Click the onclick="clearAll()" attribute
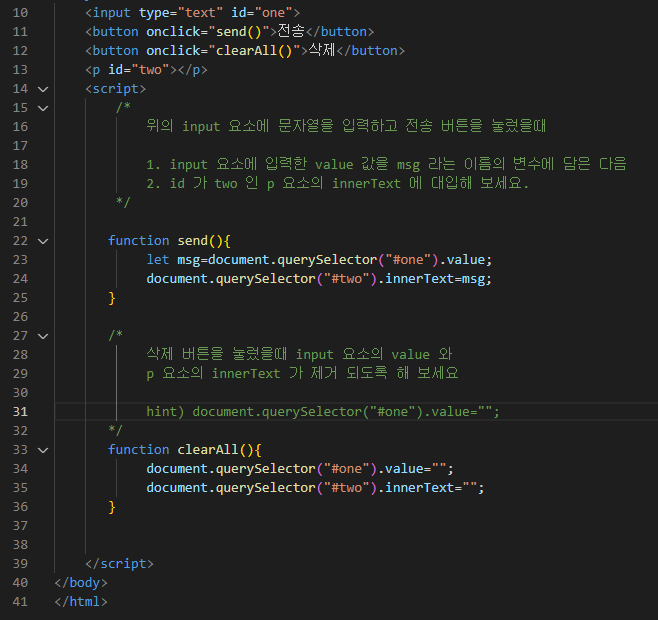Image resolution: width=658 pixels, height=620 pixels. [x=223, y=51]
